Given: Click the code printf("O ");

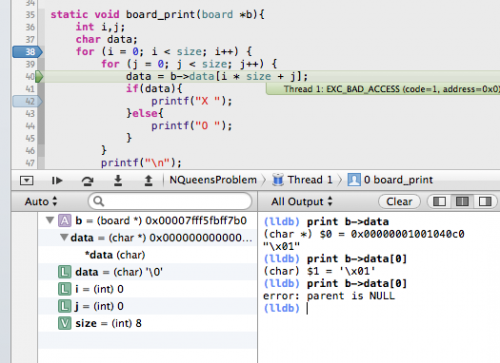Looking at the screenshot, I should 191,126.
